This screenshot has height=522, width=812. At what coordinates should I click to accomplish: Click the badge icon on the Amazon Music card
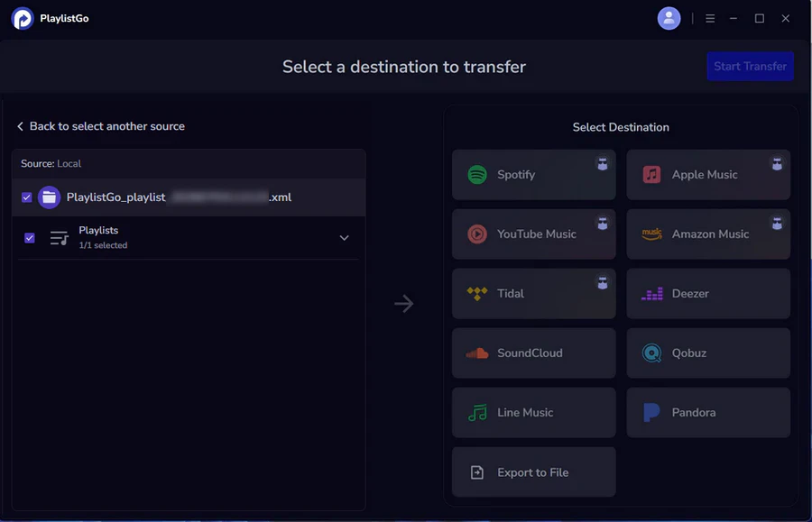coord(777,224)
